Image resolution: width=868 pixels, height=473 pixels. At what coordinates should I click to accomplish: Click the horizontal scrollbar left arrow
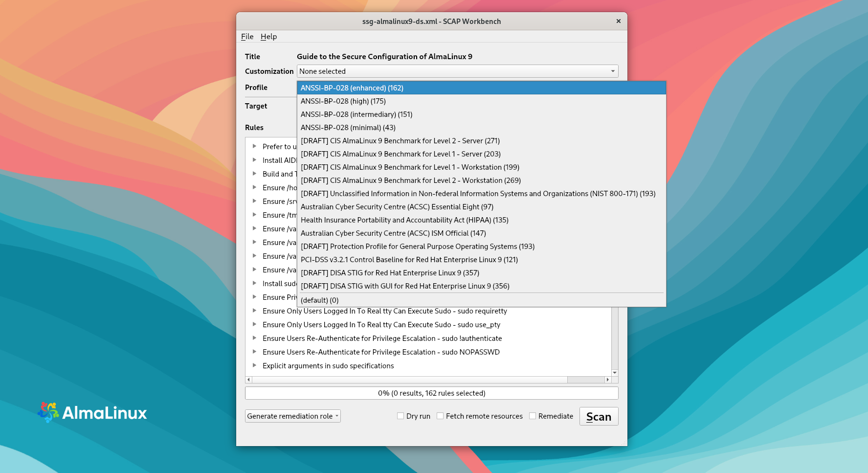(x=248, y=380)
